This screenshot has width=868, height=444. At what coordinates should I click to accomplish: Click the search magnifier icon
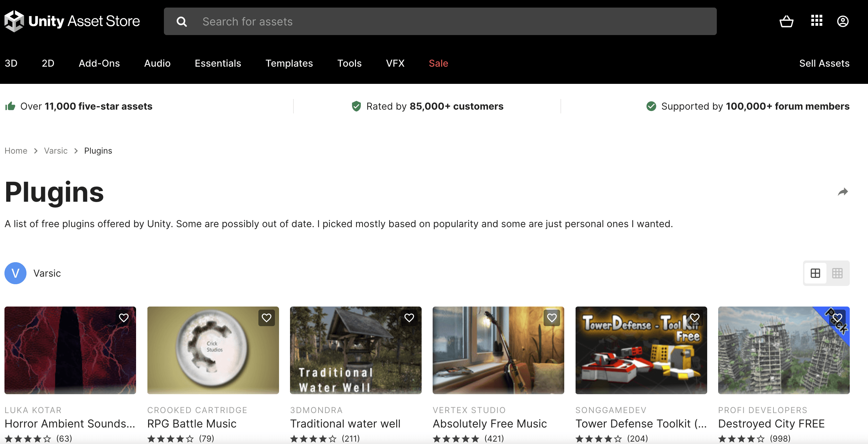click(x=182, y=22)
